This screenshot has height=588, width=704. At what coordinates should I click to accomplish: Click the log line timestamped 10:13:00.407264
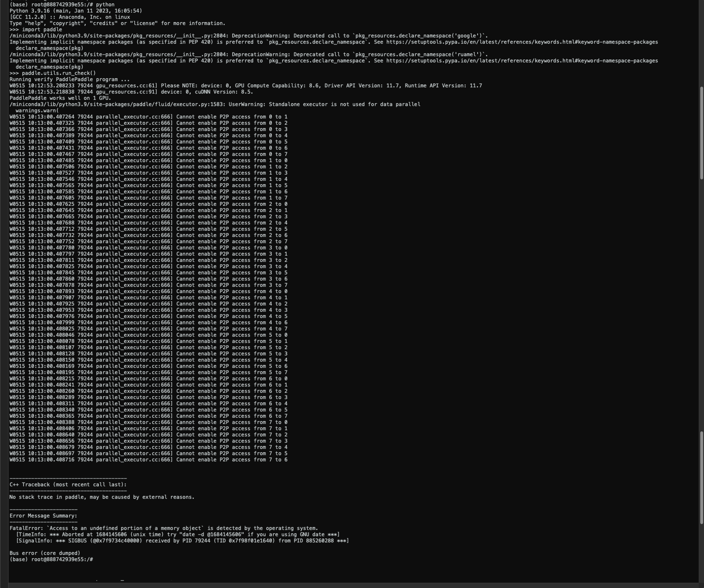(x=148, y=117)
